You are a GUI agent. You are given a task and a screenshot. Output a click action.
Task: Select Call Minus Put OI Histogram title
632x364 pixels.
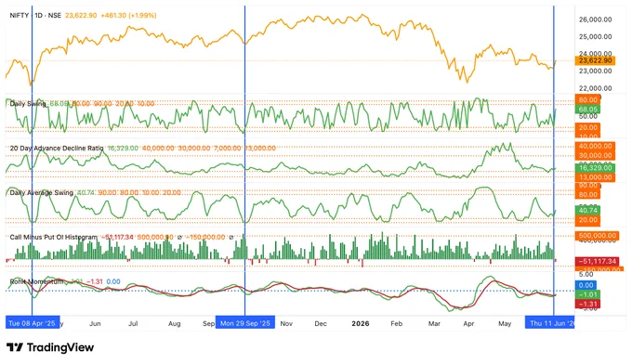pyautogui.click(x=53, y=237)
